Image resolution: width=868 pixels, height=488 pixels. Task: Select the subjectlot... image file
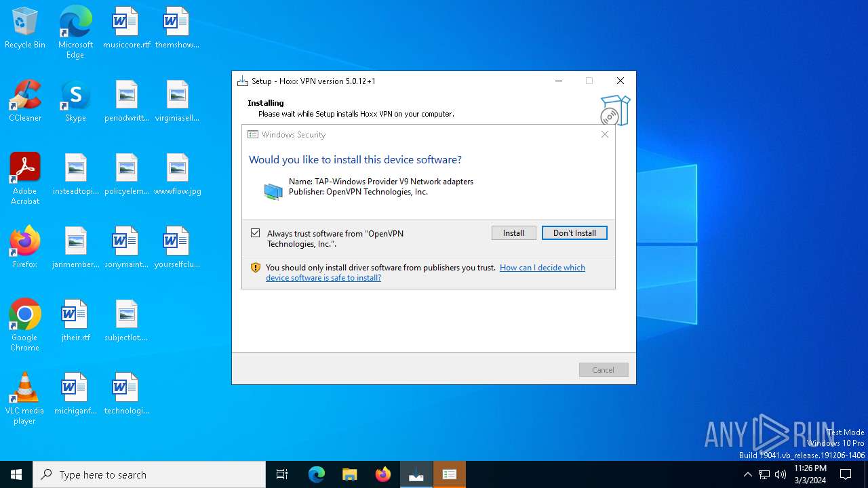pos(126,321)
